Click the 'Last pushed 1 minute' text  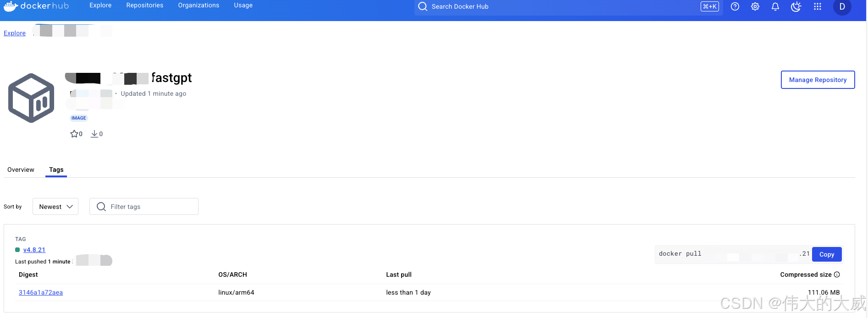pos(43,262)
